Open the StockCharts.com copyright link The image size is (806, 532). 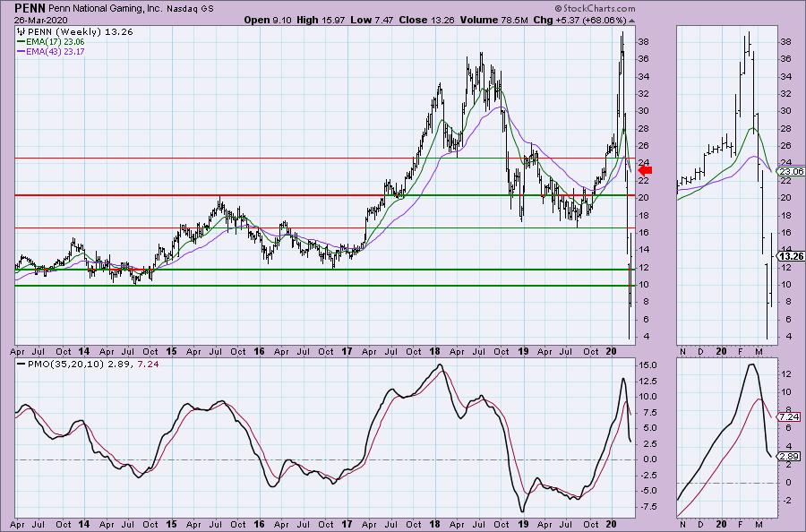point(595,8)
